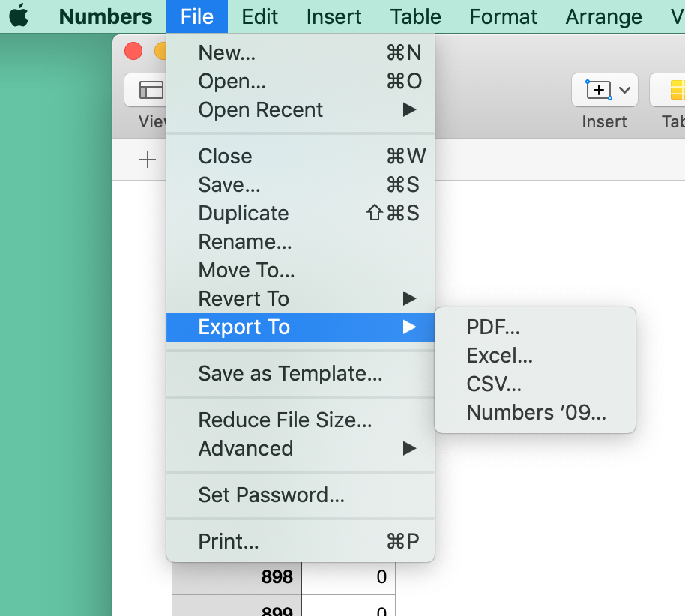This screenshot has height=616, width=685.
Task: Export spreadsheet to PDF...
Action: click(535, 327)
